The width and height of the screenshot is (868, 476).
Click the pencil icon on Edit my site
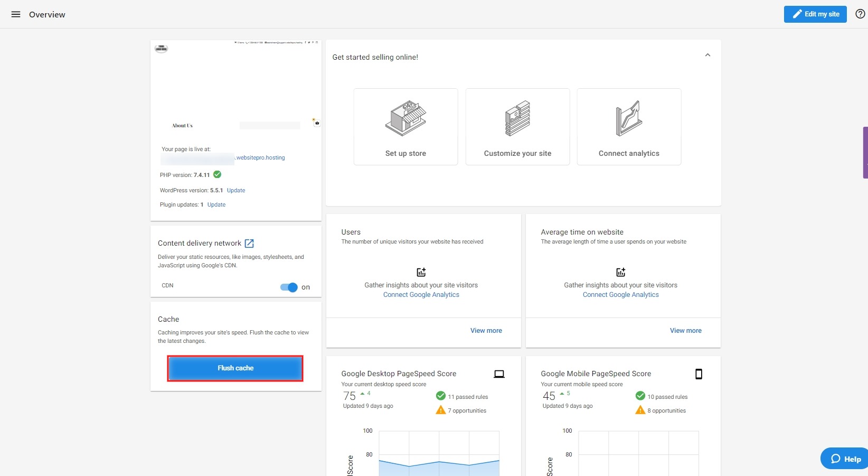coord(798,14)
